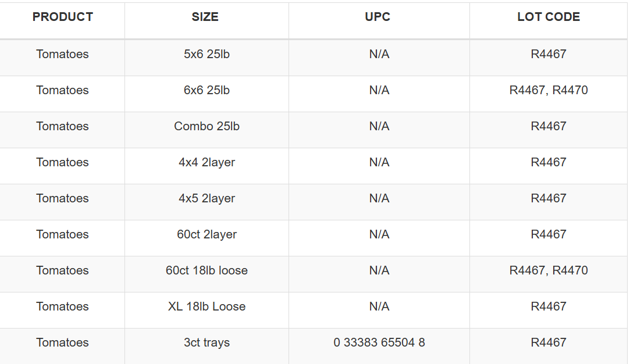Click the PRODUCT column header

[x=63, y=17]
